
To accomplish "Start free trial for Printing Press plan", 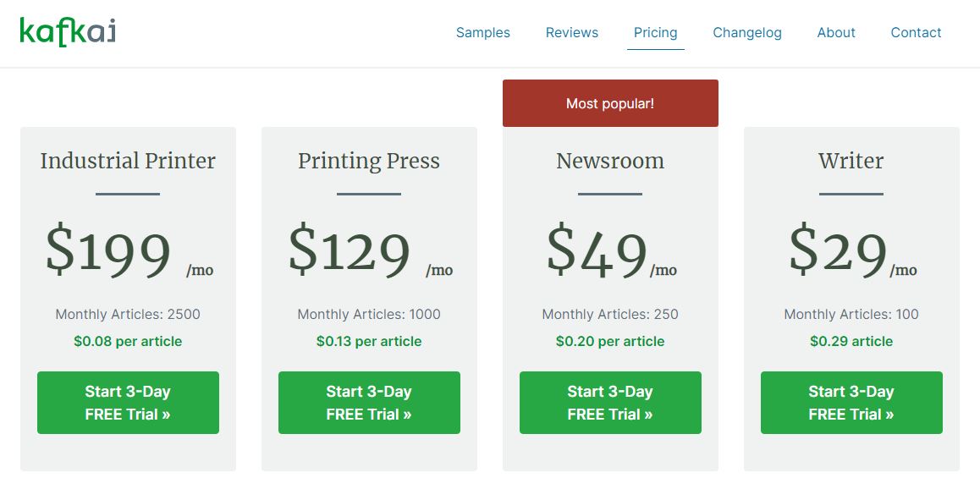I will (369, 403).
